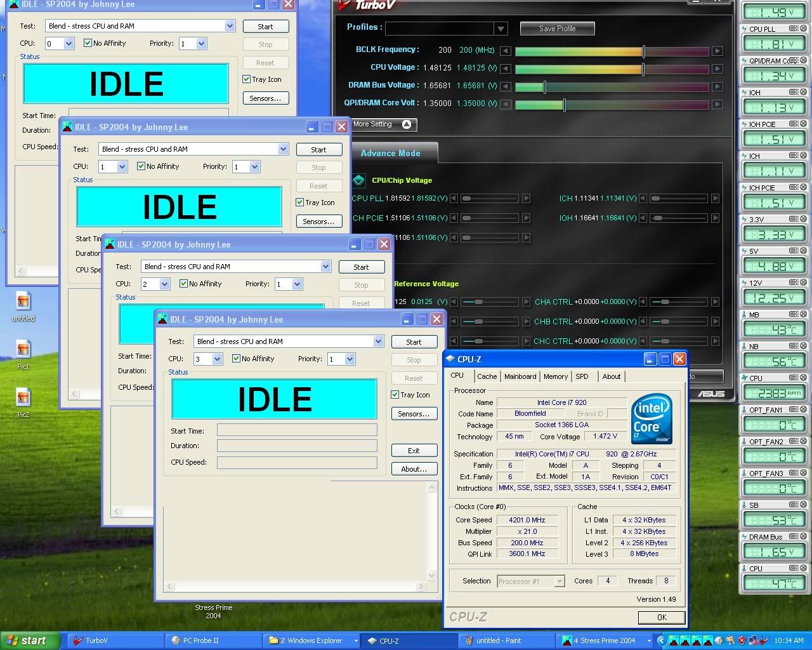Screen dimensions: 812x650
Task: Close the OPT_FAN1 sensor panel
Action: click(804, 409)
